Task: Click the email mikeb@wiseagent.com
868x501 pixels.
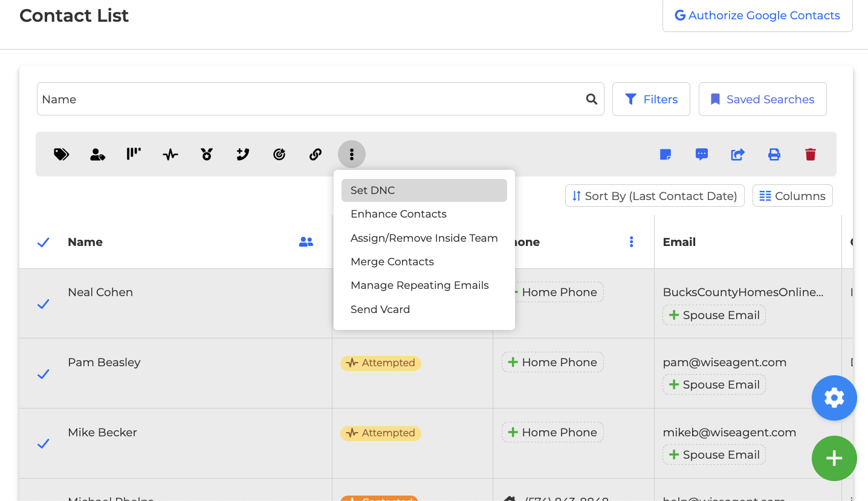Action: click(x=730, y=432)
